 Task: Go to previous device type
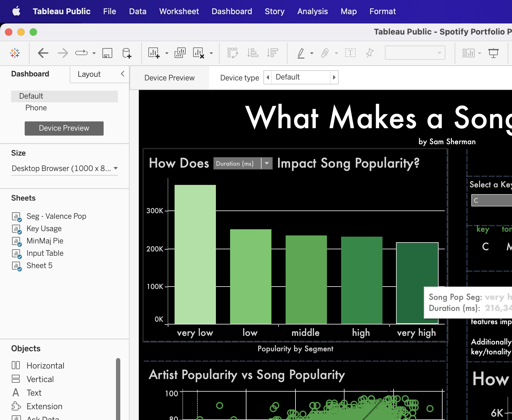click(x=268, y=77)
